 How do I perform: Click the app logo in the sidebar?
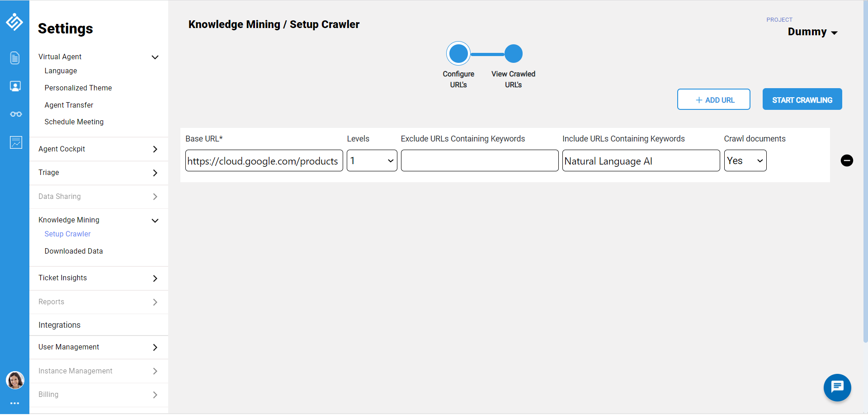pyautogui.click(x=14, y=22)
